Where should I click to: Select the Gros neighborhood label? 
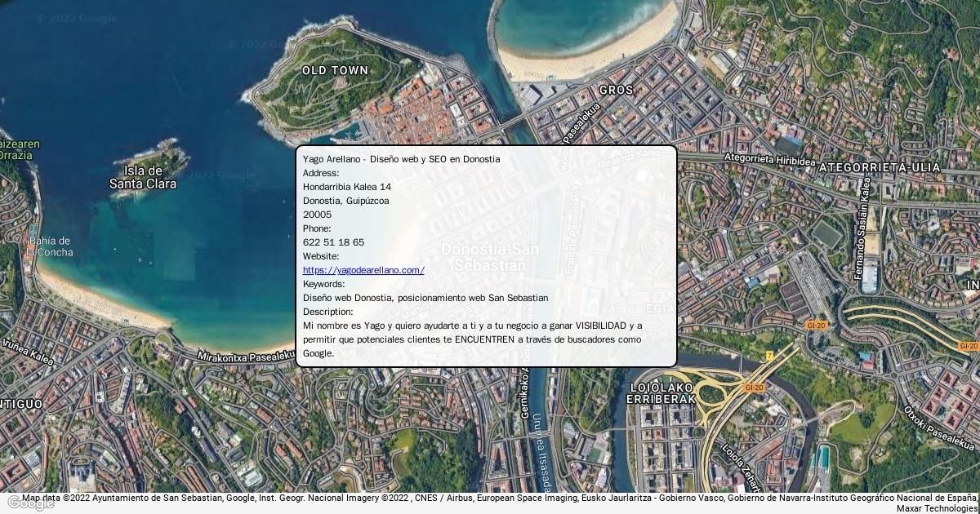[x=616, y=90]
